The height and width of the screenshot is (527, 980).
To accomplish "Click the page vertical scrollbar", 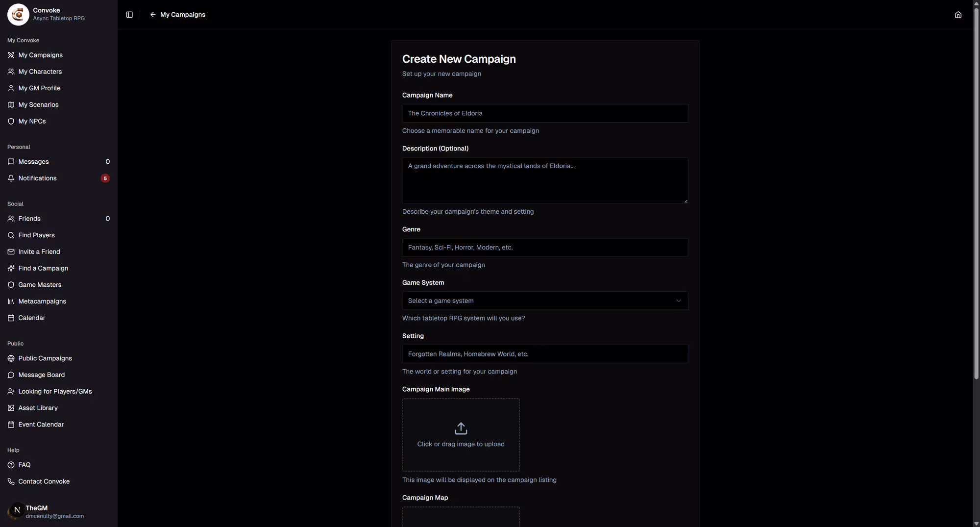I will pyautogui.click(x=976, y=194).
